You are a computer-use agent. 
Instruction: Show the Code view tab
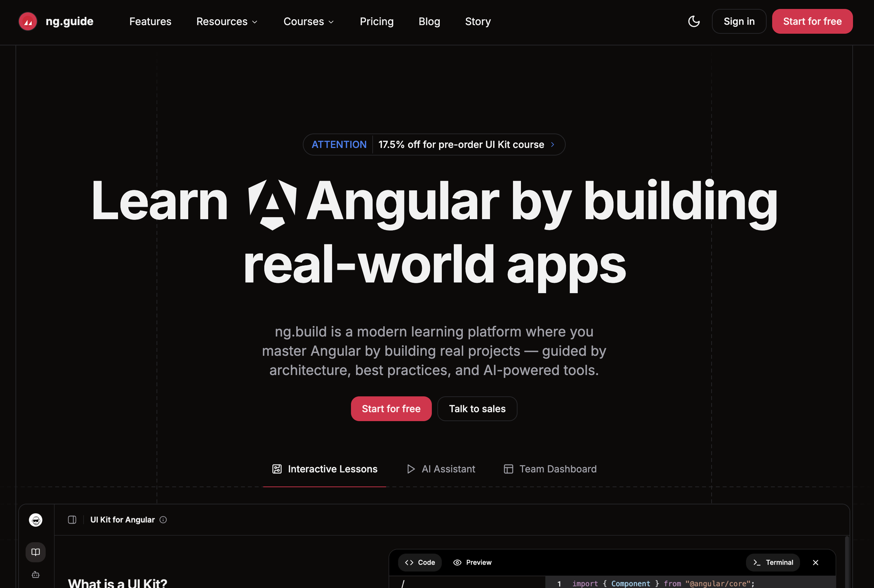point(420,563)
